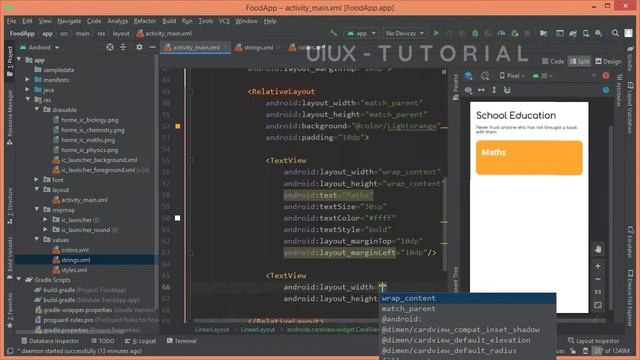Select match_parent autocomplete suggestion
Viewport: 640px width, 360px height.
click(468, 309)
